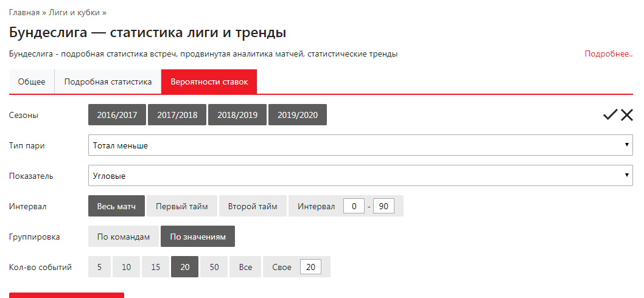Select Второй тайм interval
The image size is (644, 298).
253,206
